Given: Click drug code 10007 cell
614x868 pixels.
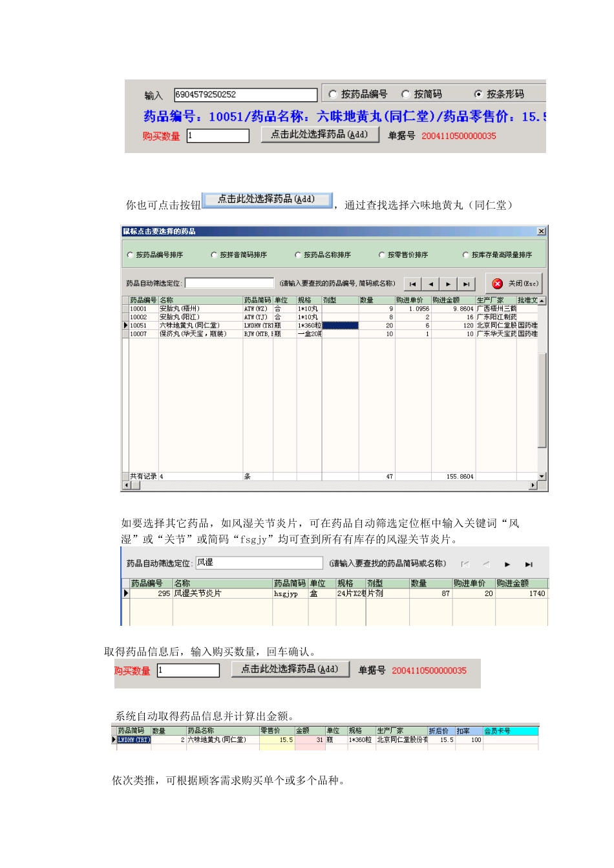Looking at the screenshot, I should point(143,334).
